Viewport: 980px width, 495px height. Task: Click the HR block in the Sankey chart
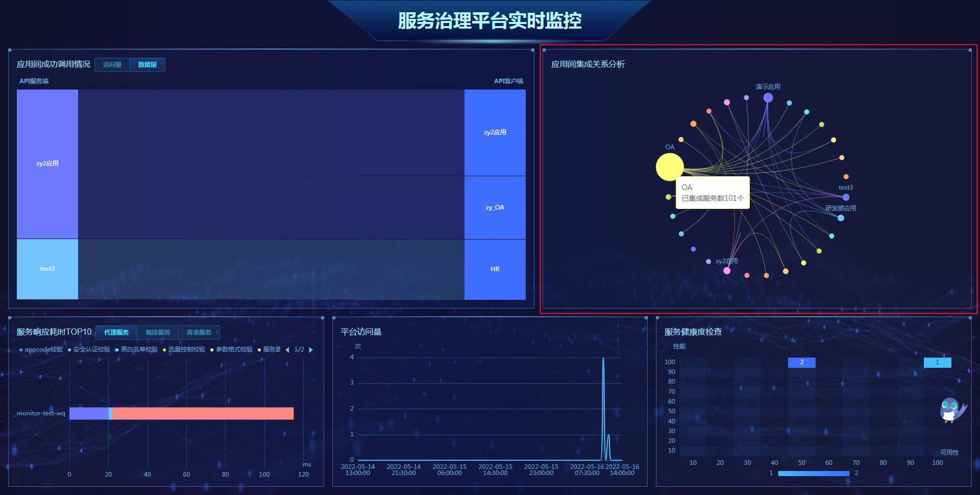coord(494,269)
